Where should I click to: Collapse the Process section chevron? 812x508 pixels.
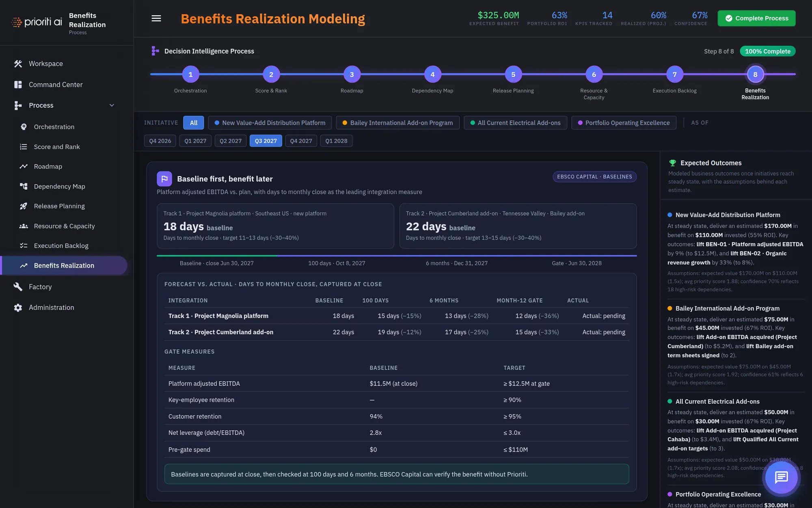(112, 105)
